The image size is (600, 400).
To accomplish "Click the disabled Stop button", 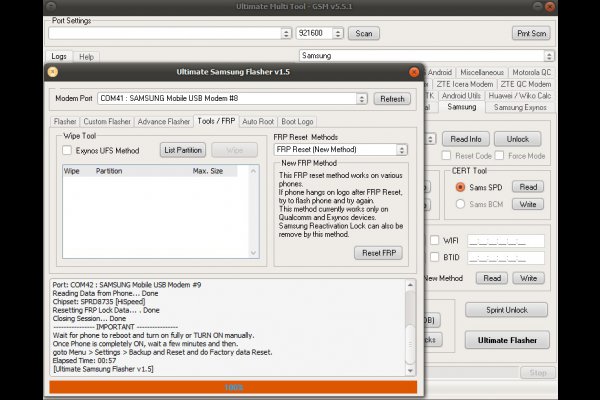I will tap(537, 373).
